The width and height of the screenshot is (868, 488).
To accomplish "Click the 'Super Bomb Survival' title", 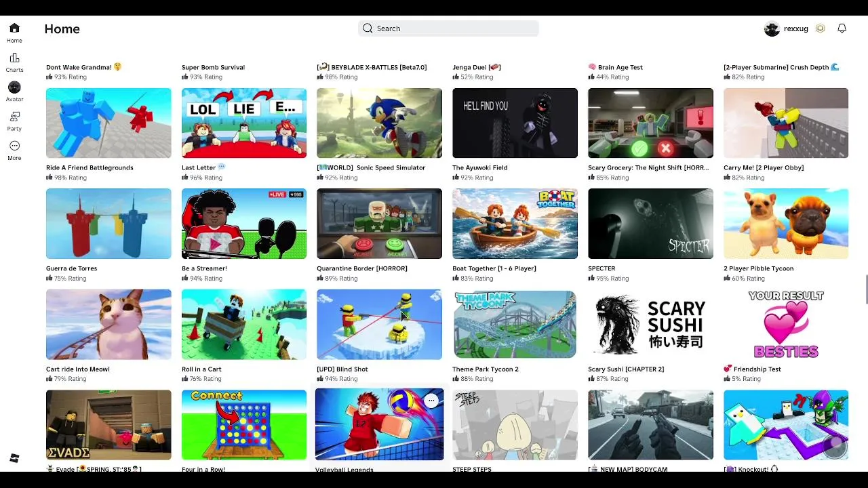I will [213, 67].
